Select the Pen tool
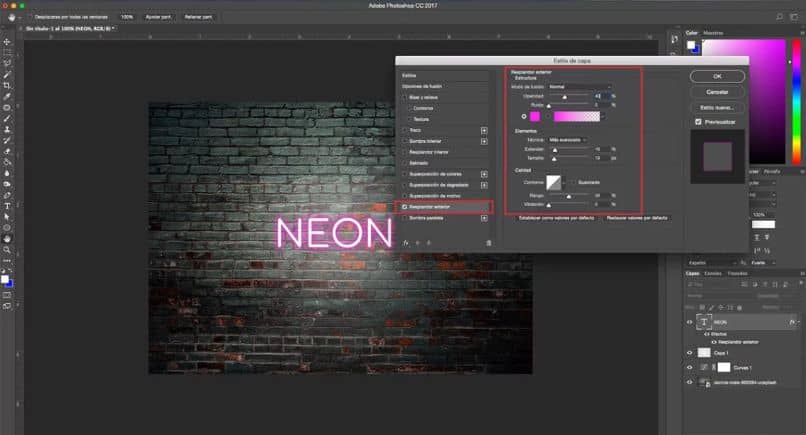The image size is (806, 435). [x=7, y=195]
